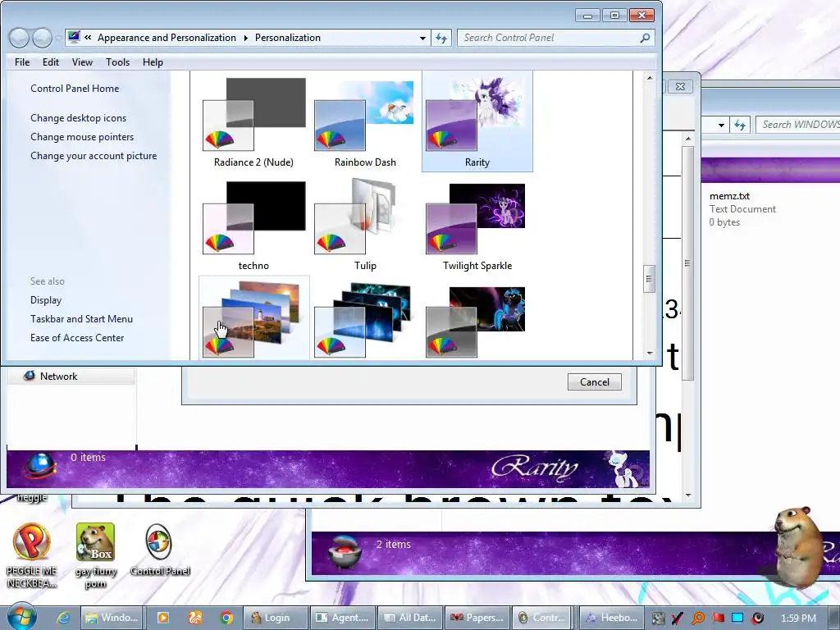
Task: Open the Display link under See also
Action: (46, 300)
